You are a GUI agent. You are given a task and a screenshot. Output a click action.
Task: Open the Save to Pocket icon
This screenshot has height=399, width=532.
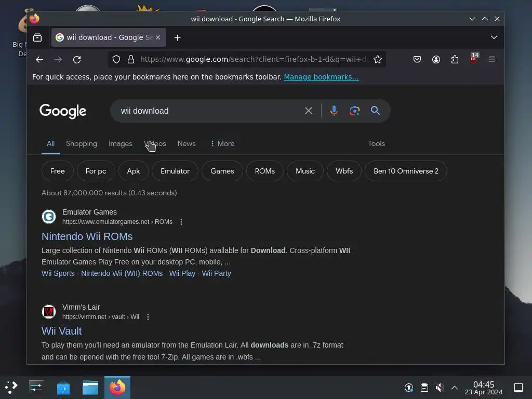(x=417, y=59)
